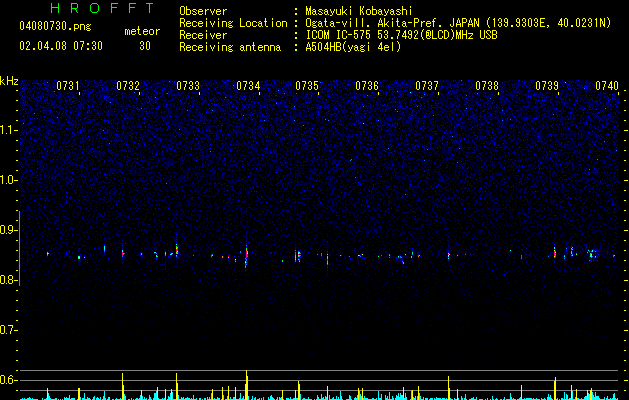The height and width of the screenshot is (400, 629).
Task: Click the kHz axis unit label
Action: [9, 81]
